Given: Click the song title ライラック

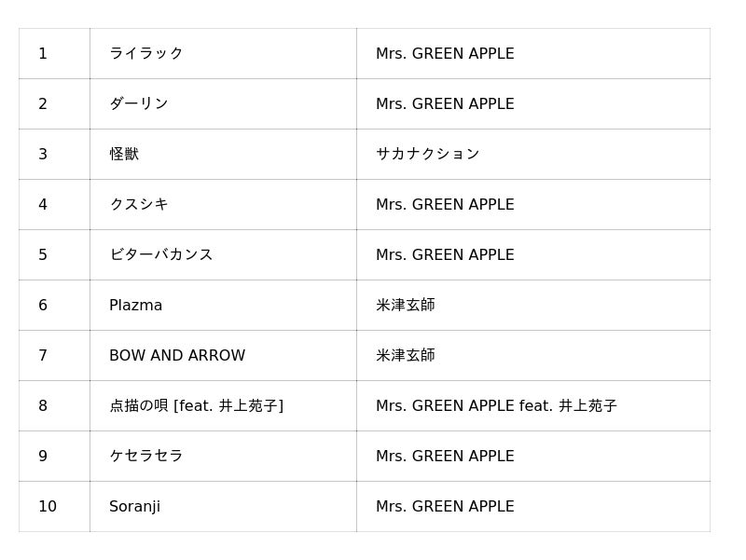Looking at the screenshot, I should (x=146, y=53).
